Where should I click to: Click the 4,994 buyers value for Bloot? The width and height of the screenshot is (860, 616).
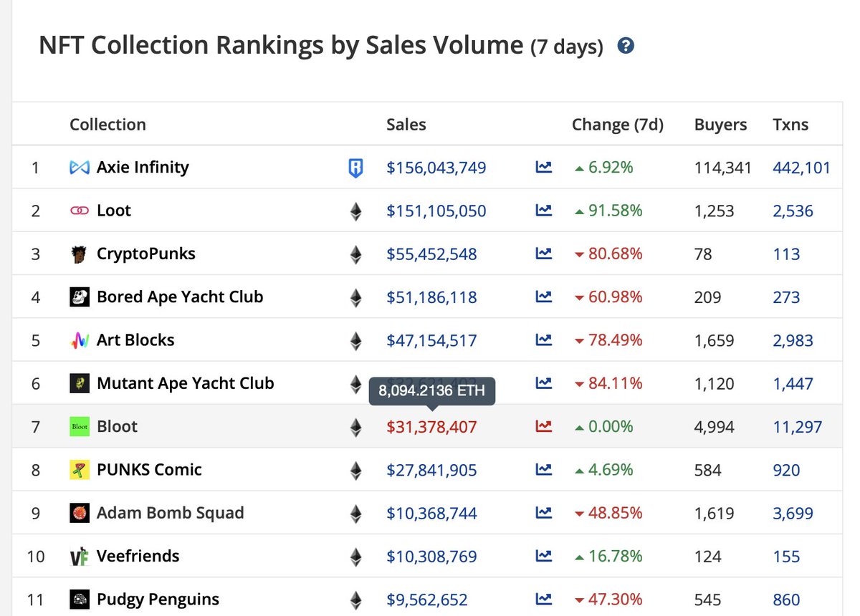coord(714,428)
